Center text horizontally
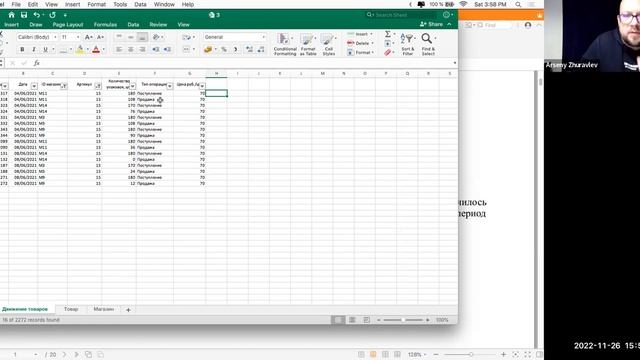Image resolution: width=640 pixels, height=360 pixels. (131, 49)
